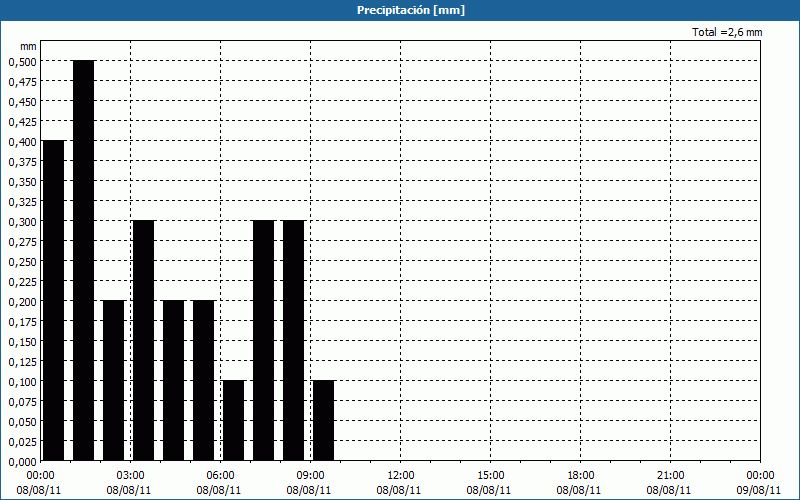Click the 00:00 09/08/11 time label

(760, 483)
